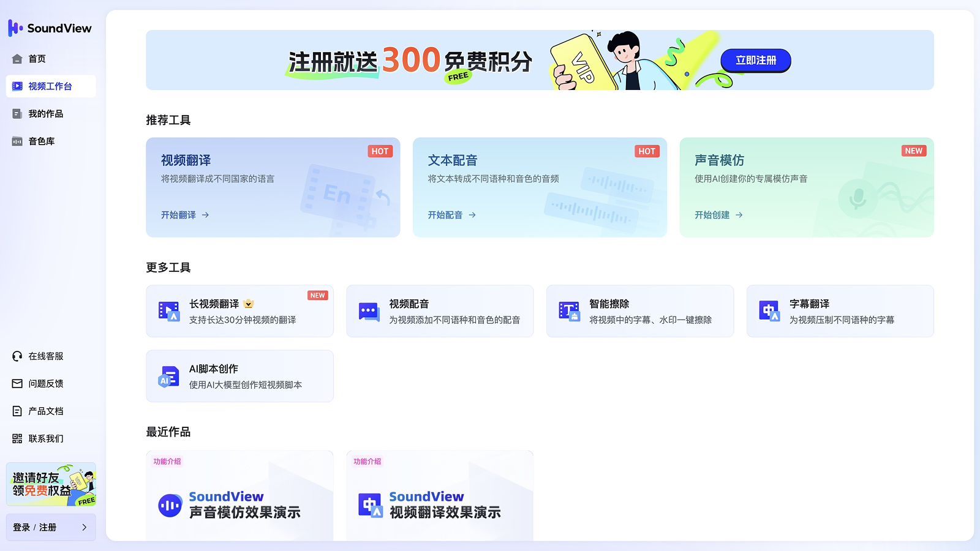Open the 视频配音 tool icon
The width and height of the screenshot is (980, 551).
click(x=368, y=310)
